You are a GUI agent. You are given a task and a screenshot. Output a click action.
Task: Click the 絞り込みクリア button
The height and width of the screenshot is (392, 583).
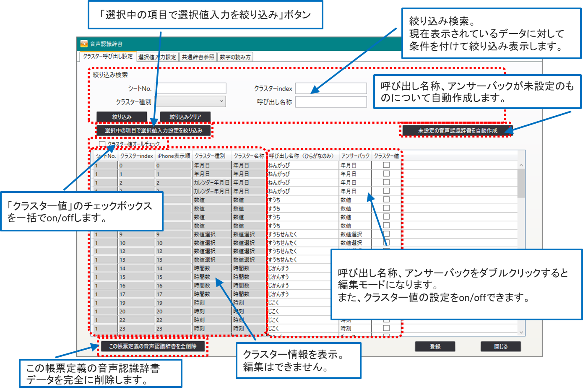(185, 117)
